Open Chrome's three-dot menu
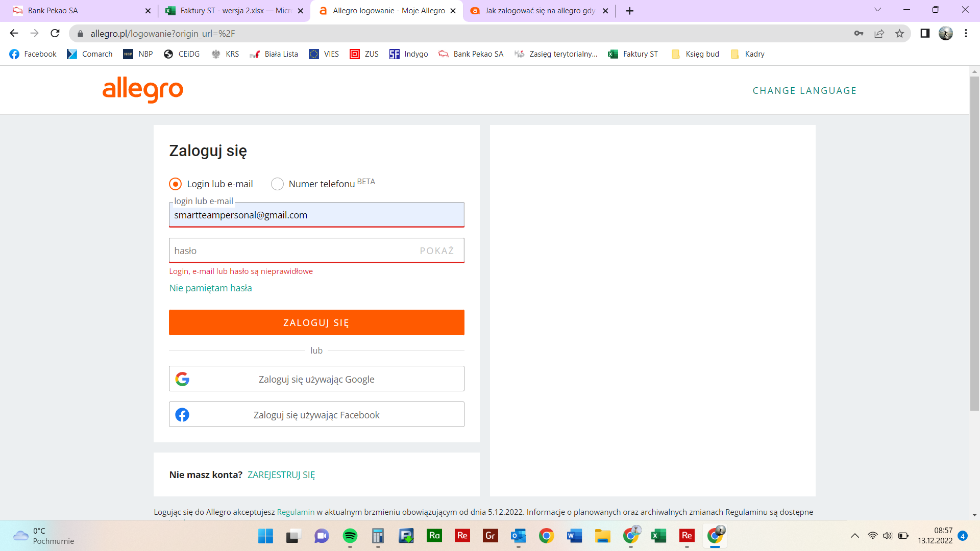980x551 pixels. [x=966, y=33]
